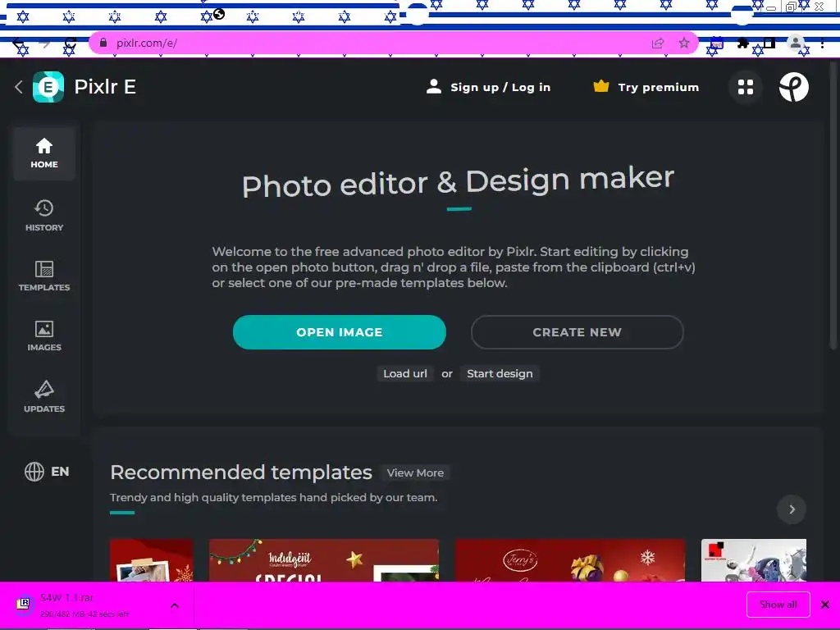Open the first red photo template thumbnail

pos(151,560)
